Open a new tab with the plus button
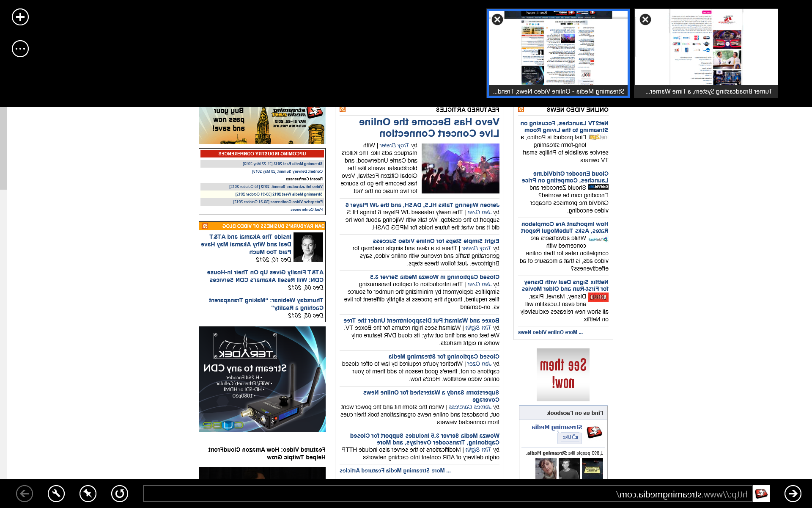The width and height of the screenshot is (812, 508). tap(20, 17)
